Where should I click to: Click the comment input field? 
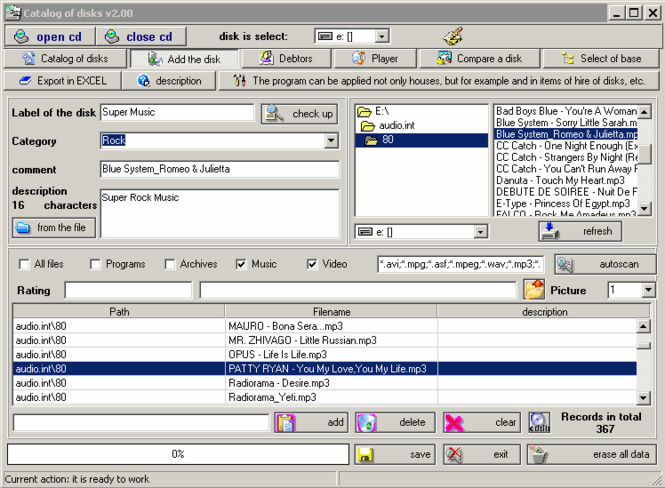coord(220,169)
